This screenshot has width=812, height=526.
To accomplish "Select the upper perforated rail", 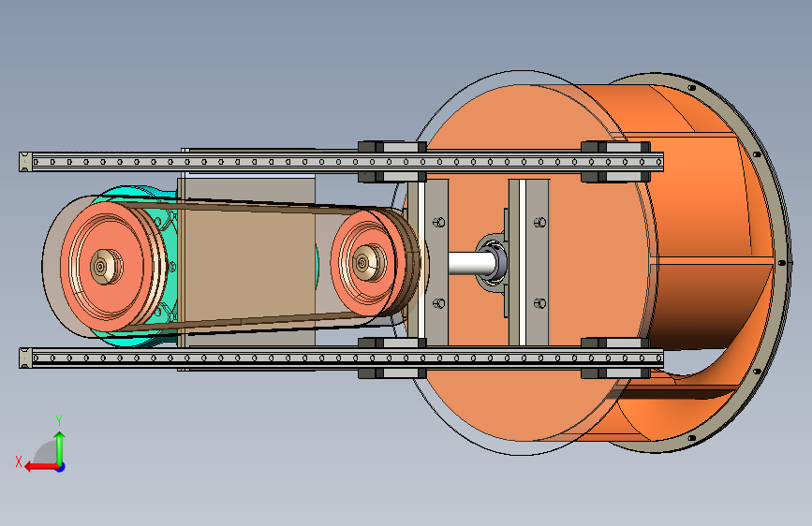I will (x=341, y=162).
